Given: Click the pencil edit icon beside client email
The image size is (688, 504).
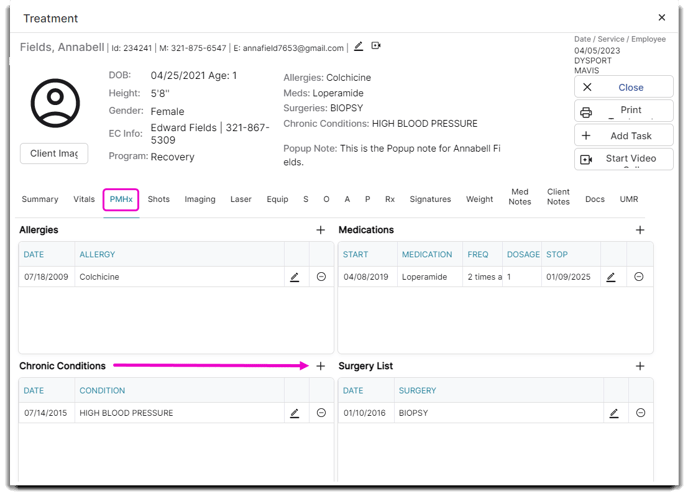Looking at the screenshot, I should tap(359, 46).
